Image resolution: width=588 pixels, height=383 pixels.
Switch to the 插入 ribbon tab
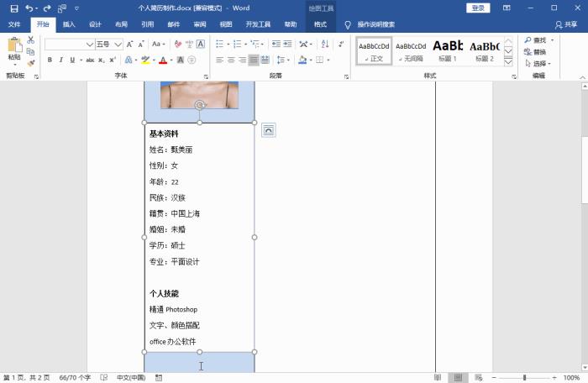(x=69, y=25)
